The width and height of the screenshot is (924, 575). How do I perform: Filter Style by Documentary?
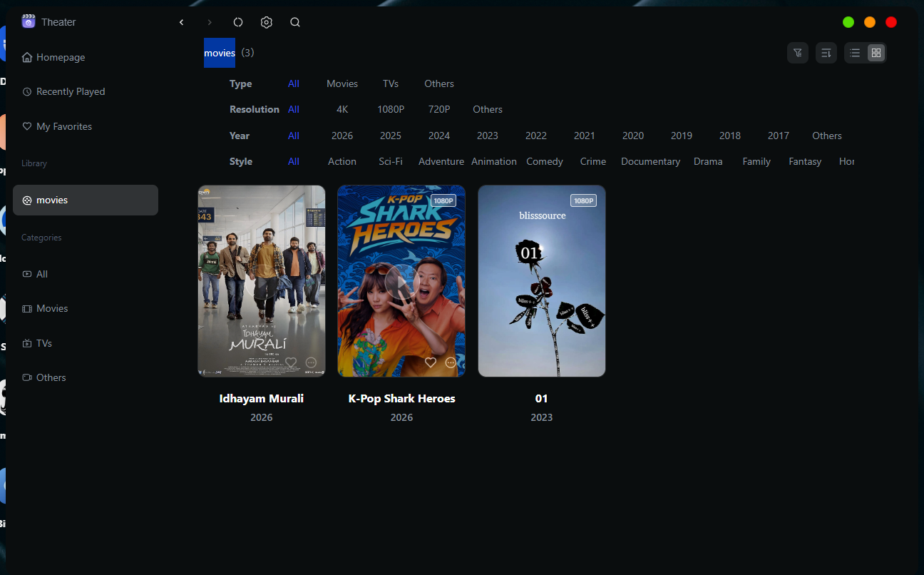(x=651, y=161)
